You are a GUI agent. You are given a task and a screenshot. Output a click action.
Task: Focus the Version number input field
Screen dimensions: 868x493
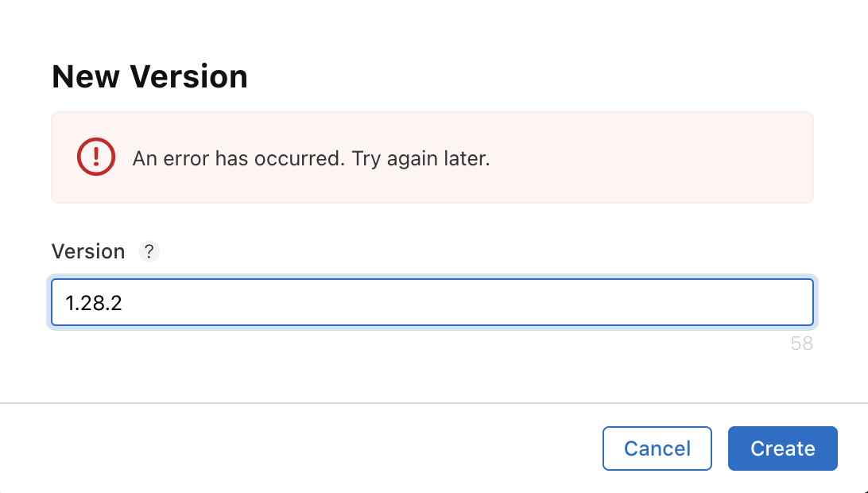[x=432, y=302]
